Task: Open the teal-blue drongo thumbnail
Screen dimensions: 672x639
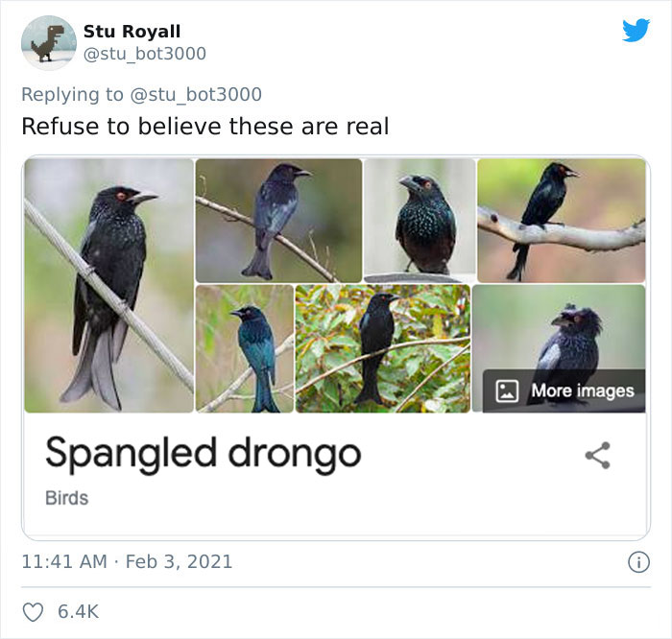Action: point(245,348)
